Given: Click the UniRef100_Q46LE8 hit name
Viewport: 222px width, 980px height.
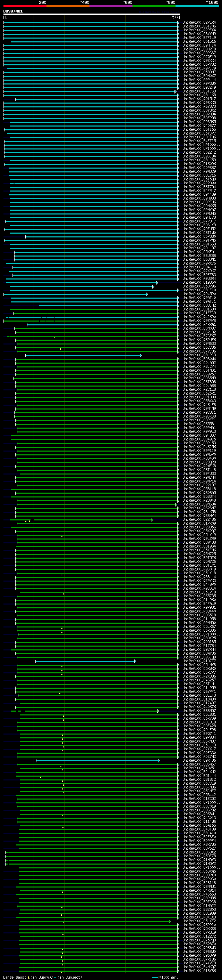Looking at the screenshot, I should (199, 405).
